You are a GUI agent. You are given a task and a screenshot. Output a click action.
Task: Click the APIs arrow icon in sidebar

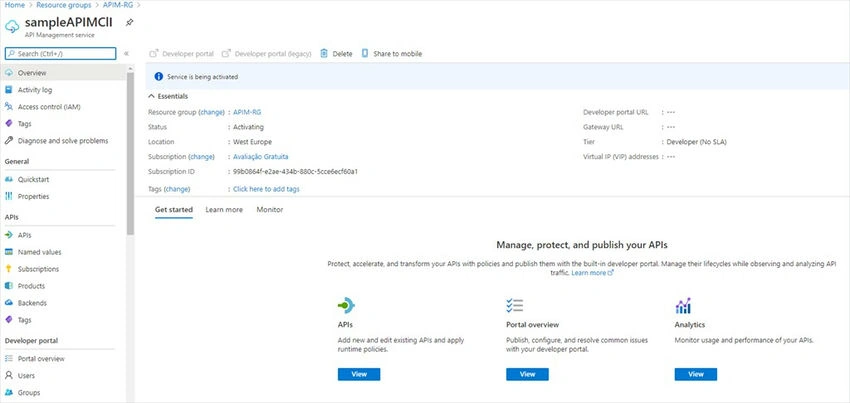[9, 235]
